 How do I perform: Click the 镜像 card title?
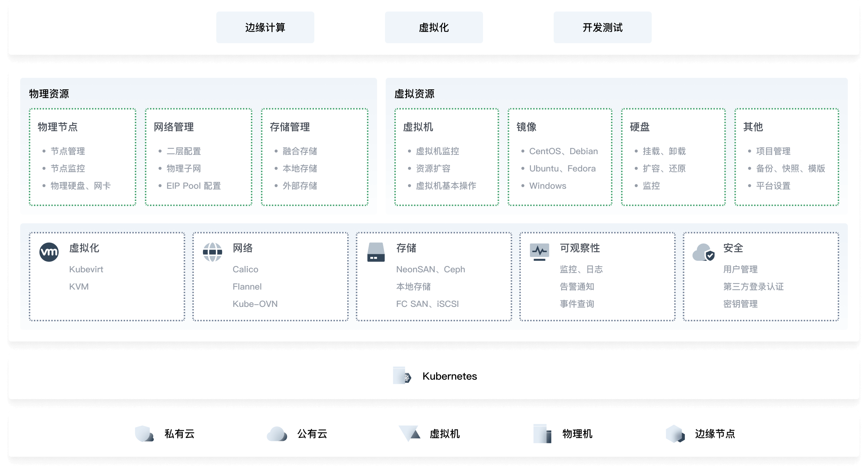[x=526, y=127]
